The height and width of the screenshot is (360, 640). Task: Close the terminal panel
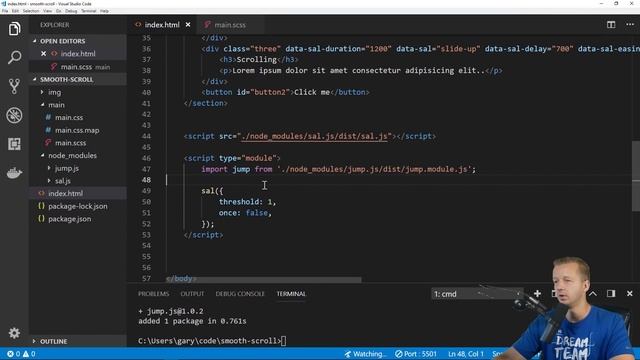click(x=629, y=293)
